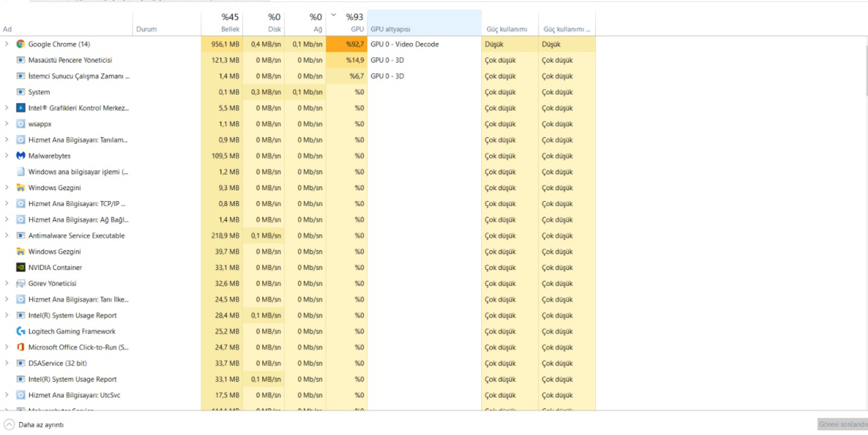868x435 pixels.
Task: Sort by the Durum column header
Action: tap(167, 22)
